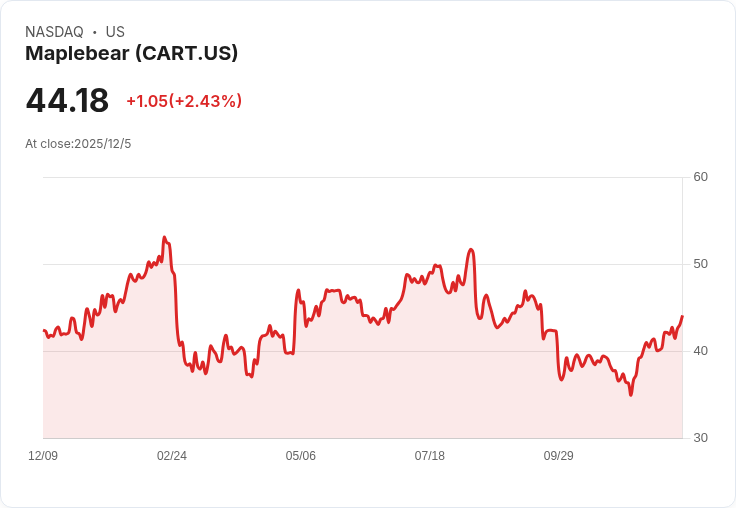Select the 09/29 date axis label

pos(559,456)
